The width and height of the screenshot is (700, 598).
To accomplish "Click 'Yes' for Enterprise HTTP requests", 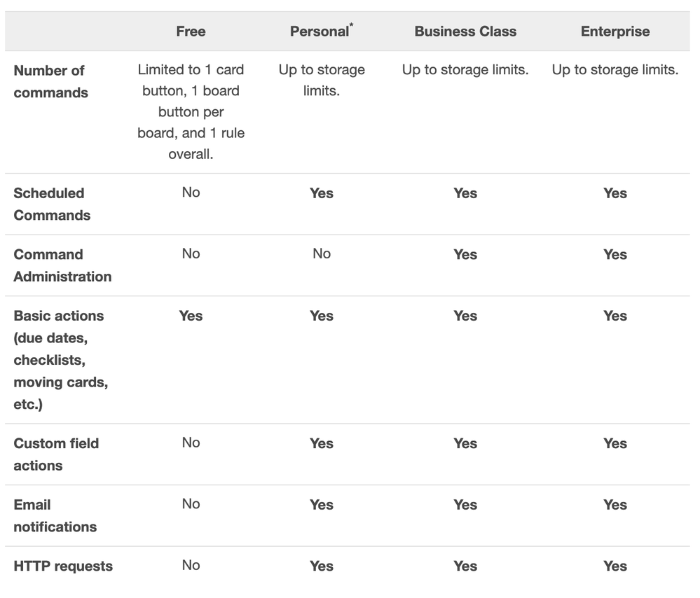I will [x=615, y=566].
